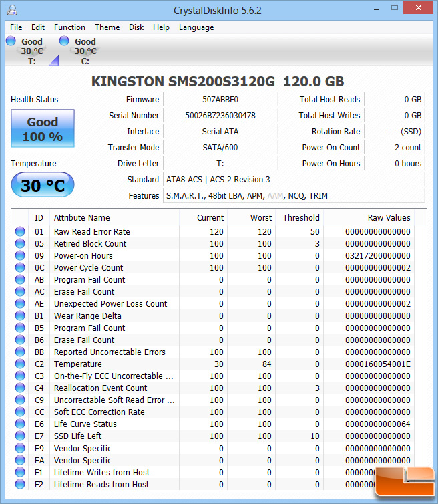
Task: Open the Edit menu
Action: [38, 27]
